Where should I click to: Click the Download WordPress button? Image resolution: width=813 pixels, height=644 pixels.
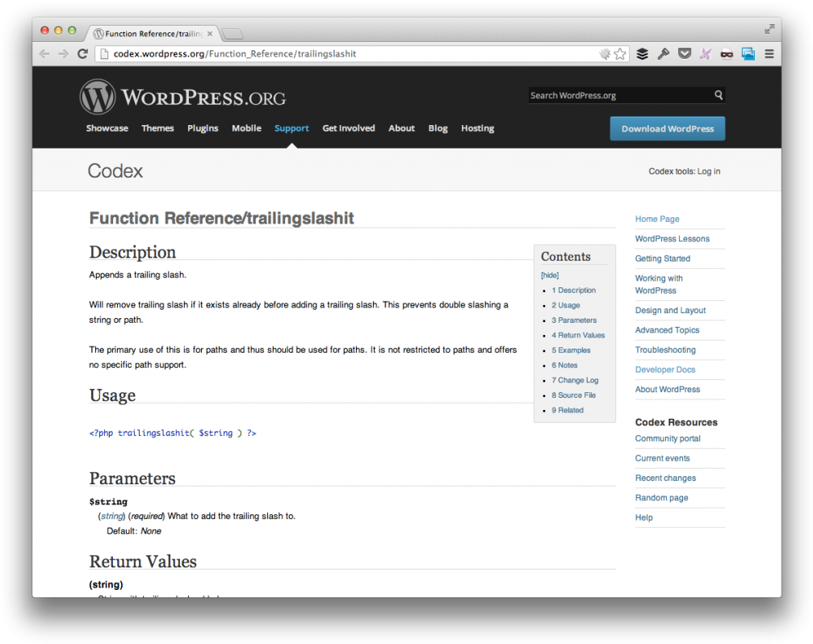click(667, 128)
